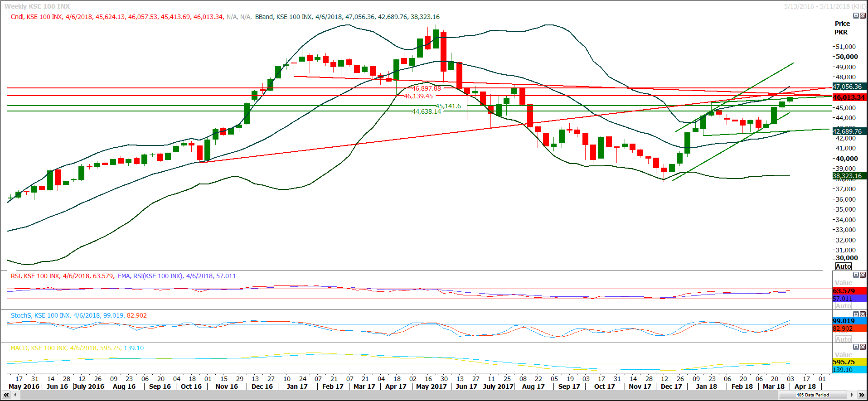Maximize the RSI indicator pane
This screenshot has height=401, width=868.
point(856,275)
